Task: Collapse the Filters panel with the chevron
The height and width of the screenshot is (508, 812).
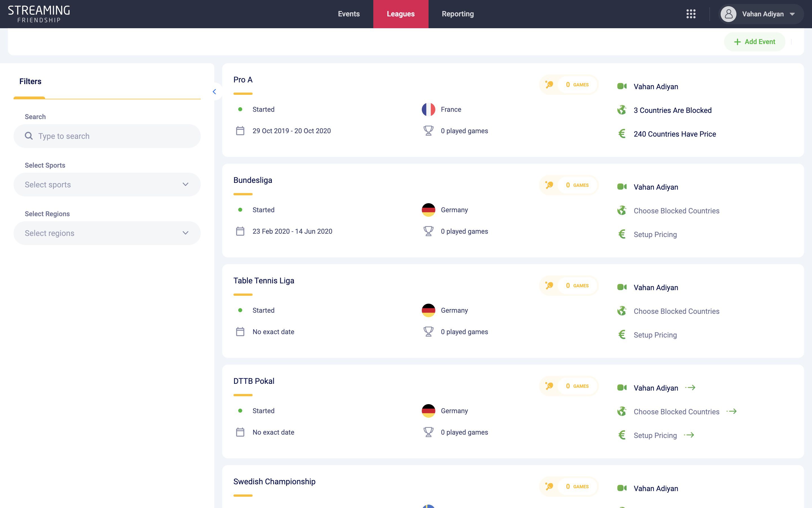Action: [x=214, y=92]
